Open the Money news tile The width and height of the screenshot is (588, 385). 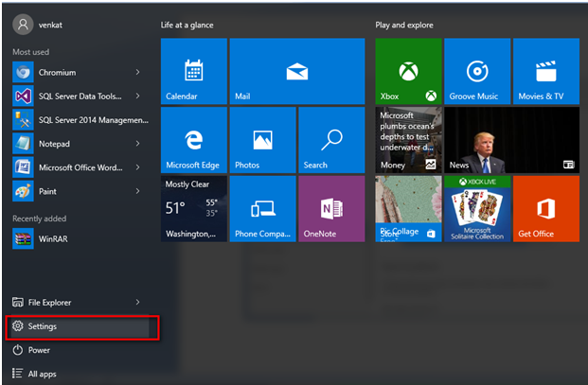click(408, 140)
